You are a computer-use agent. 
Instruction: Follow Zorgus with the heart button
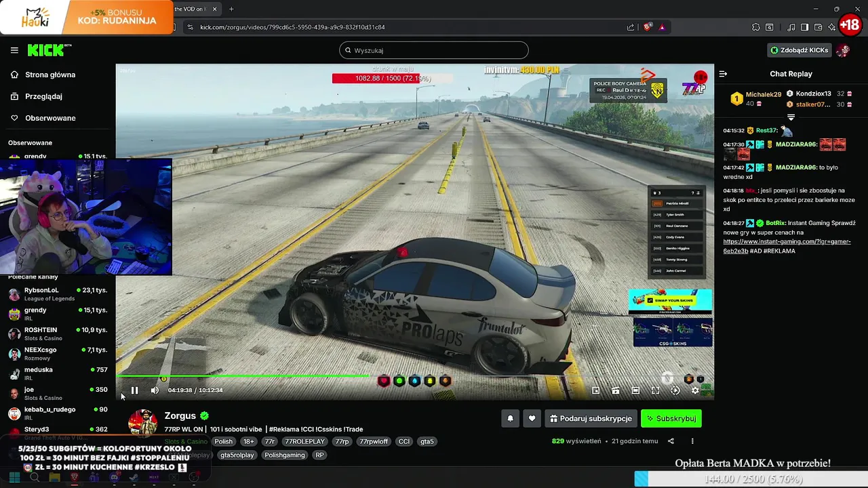pos(532,419)
